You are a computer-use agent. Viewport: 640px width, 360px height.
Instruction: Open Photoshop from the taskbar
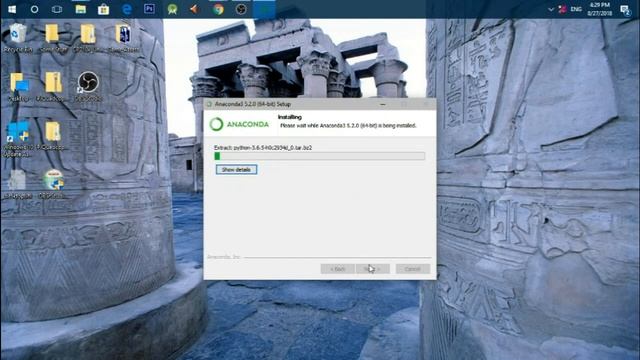click(x=149, y=9)
